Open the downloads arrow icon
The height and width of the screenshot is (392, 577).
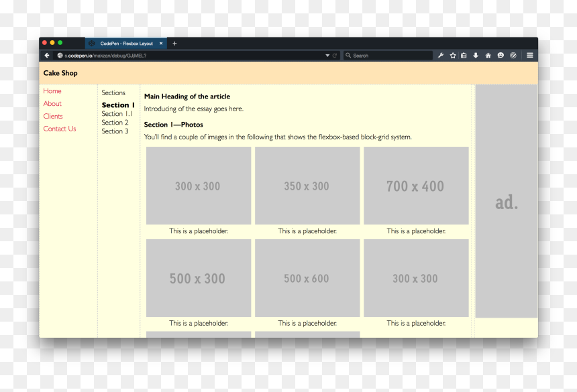tap(476, 56)
